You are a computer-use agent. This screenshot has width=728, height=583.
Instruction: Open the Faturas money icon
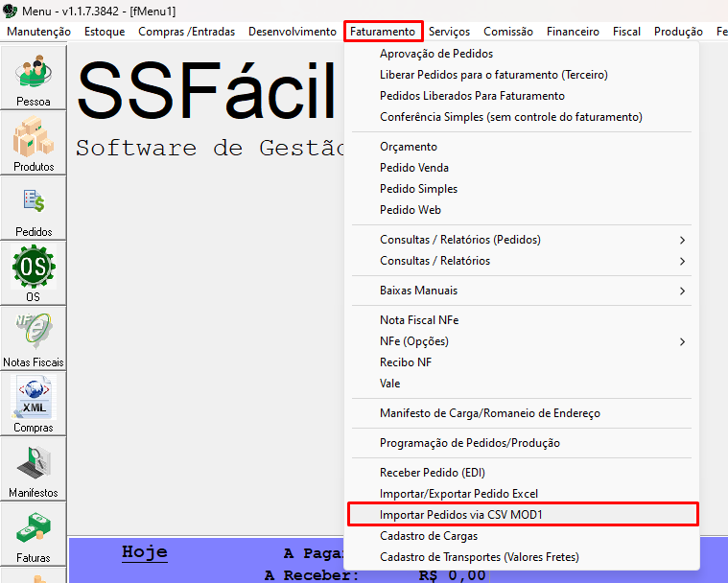(x=33, y=534)
